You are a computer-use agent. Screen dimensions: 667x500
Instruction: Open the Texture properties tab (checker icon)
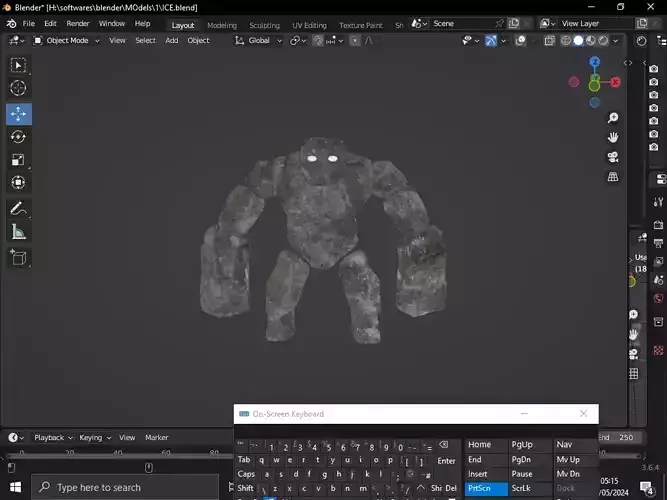[658, 350]
